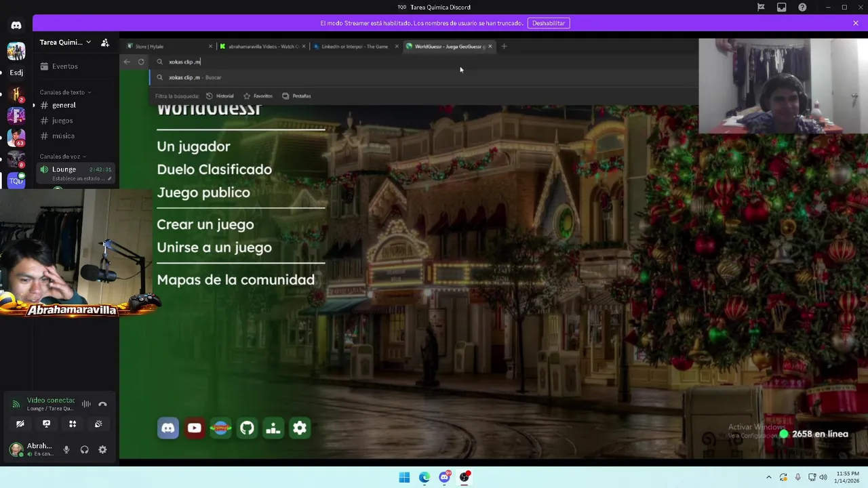
Task: Filter search suggestions by Favoritos
Action: [258, 96]
